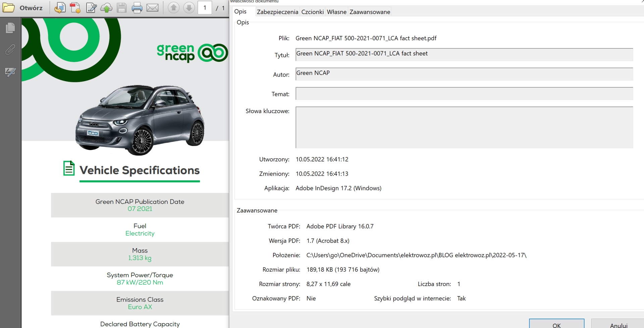Switch to the Czcionki tab

click(312, 12)
